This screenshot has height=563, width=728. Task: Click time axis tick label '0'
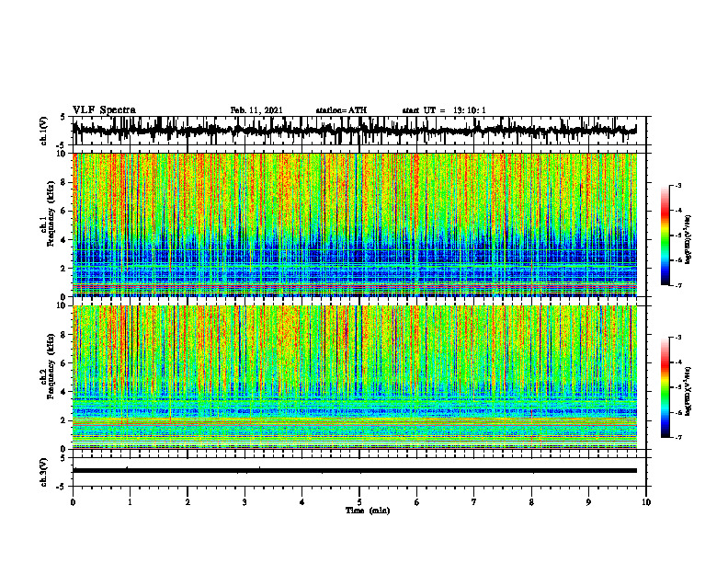(x=73, y=502)
